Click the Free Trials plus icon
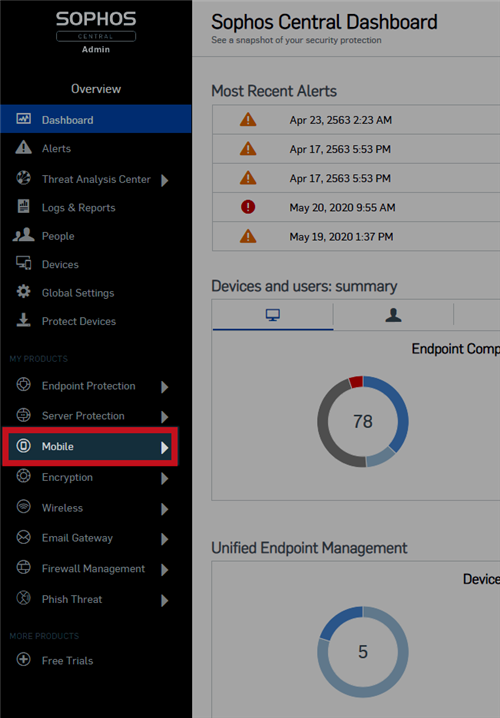 pyautogui.click(x=23, y=659)
